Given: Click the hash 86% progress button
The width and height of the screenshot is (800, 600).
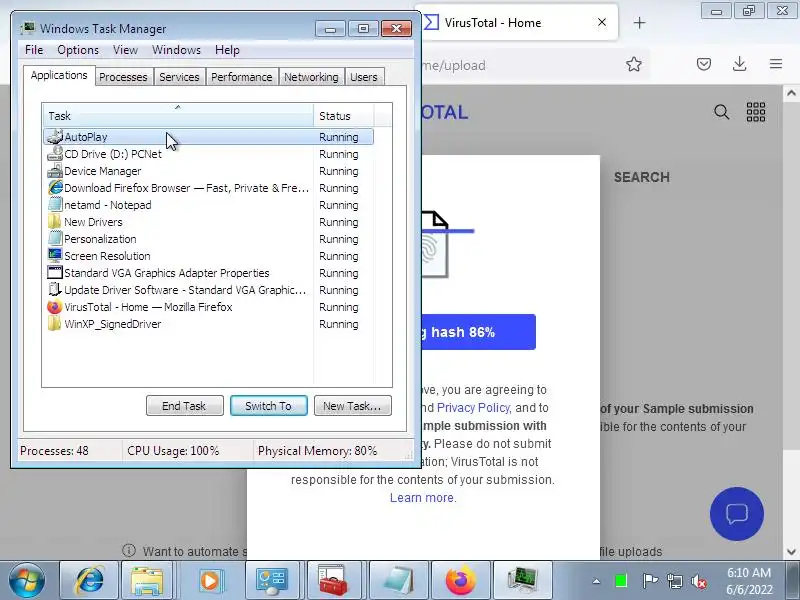Looking at the screenshot, I should (479, 332).
